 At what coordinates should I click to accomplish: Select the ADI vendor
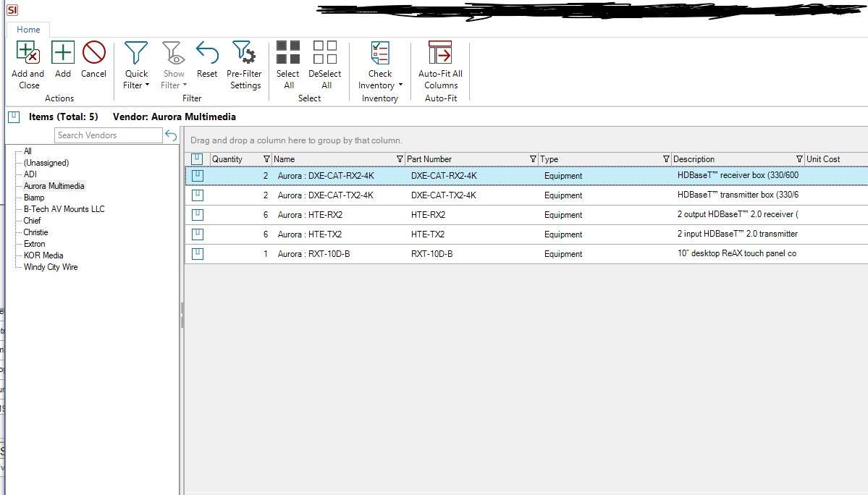coord(30,174)
